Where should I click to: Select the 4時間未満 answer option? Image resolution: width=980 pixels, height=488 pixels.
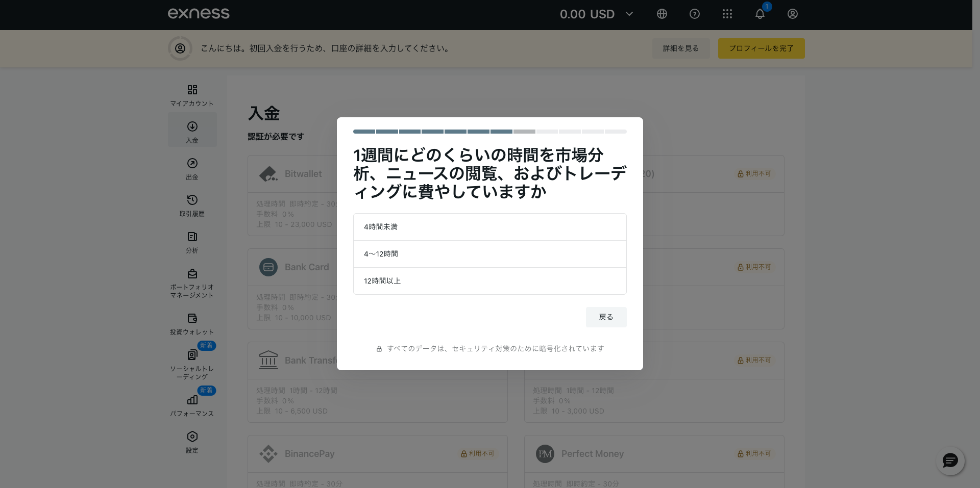click(x=489, y=227)
